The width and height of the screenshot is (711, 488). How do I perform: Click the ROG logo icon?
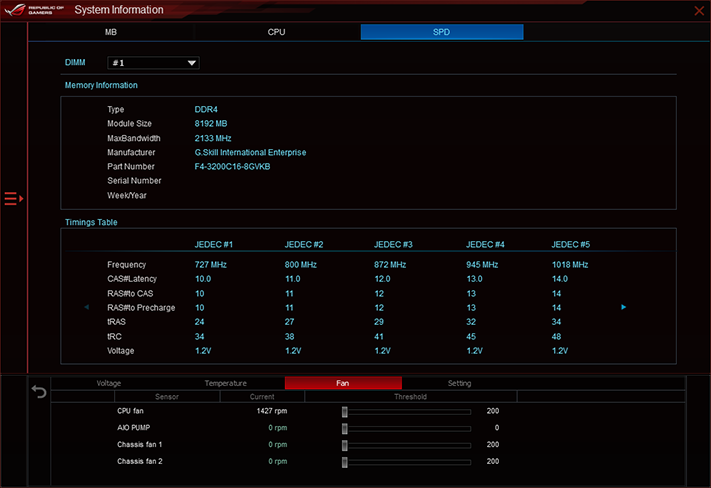(15, 10)
